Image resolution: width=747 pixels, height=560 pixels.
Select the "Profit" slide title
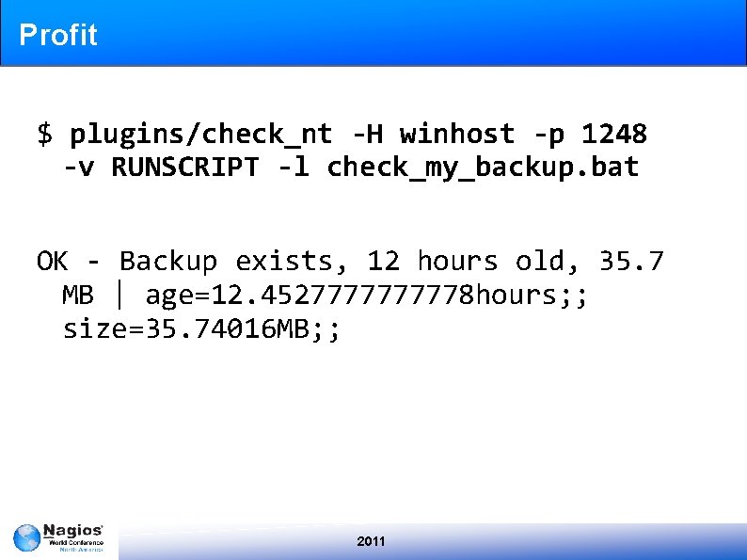58,34
